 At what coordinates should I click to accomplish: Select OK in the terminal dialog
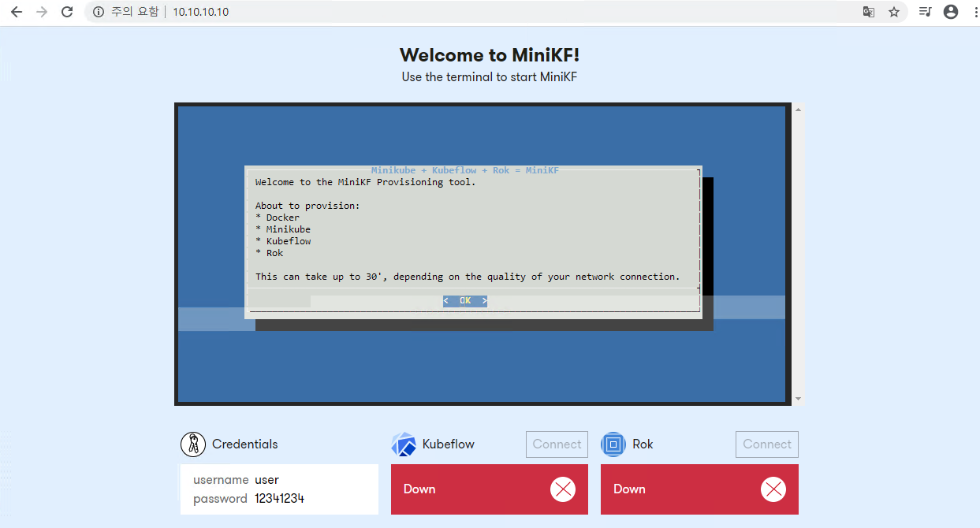click(465, 301)
